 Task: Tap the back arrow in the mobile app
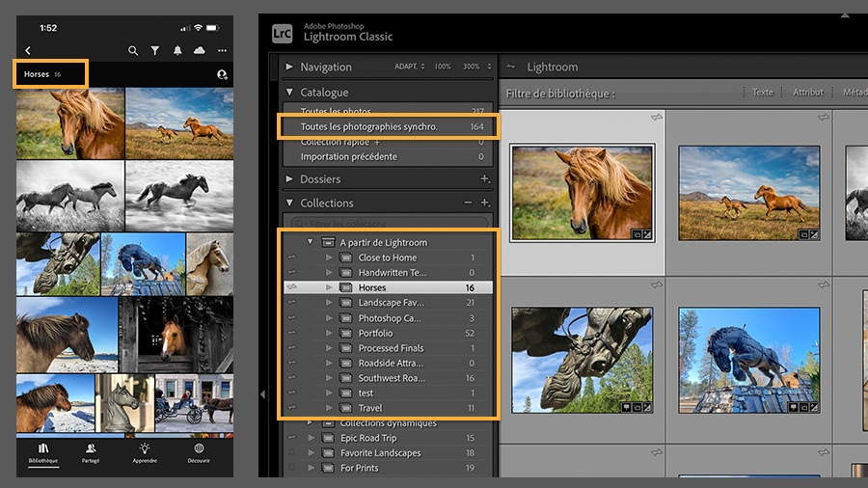point(28,50)
